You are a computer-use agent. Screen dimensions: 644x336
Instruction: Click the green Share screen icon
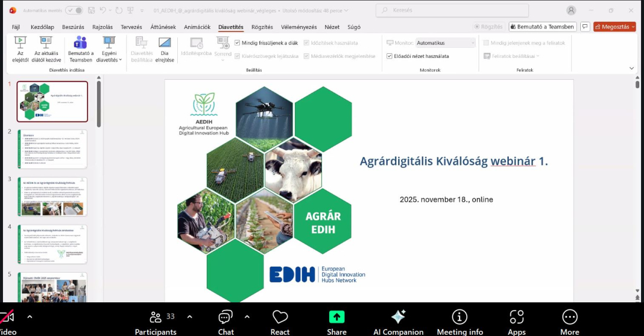pyautogui.click(x=337, y=317)
